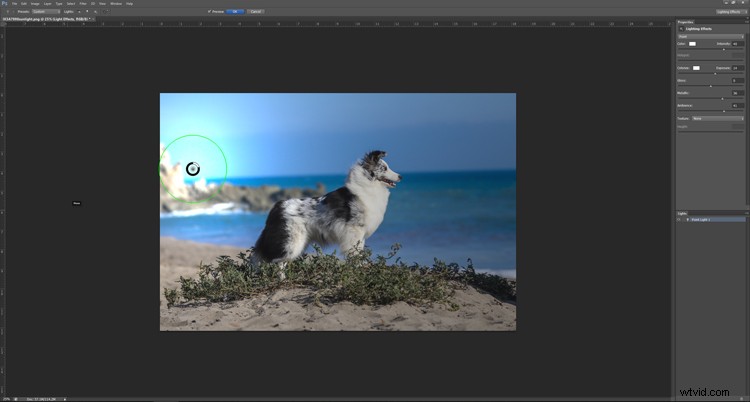Select Point Light 1 in Lights list
The height and width of the screenshot is (402, 750).
[x=715, y=220]
